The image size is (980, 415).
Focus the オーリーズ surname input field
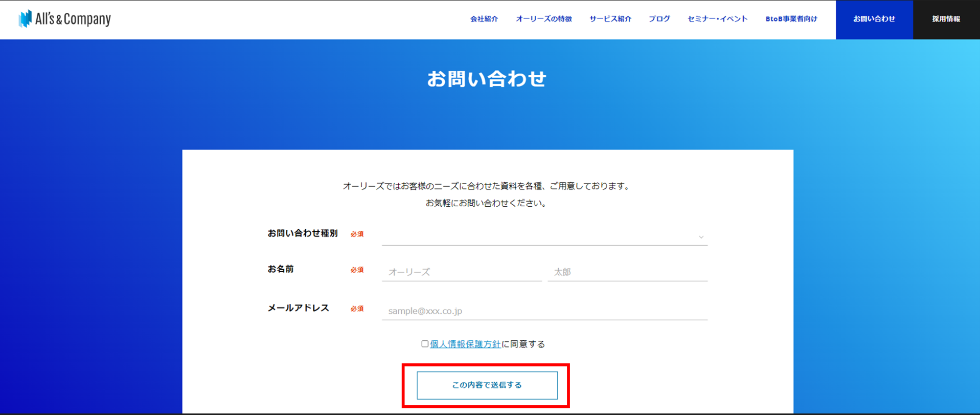(462, 272)
